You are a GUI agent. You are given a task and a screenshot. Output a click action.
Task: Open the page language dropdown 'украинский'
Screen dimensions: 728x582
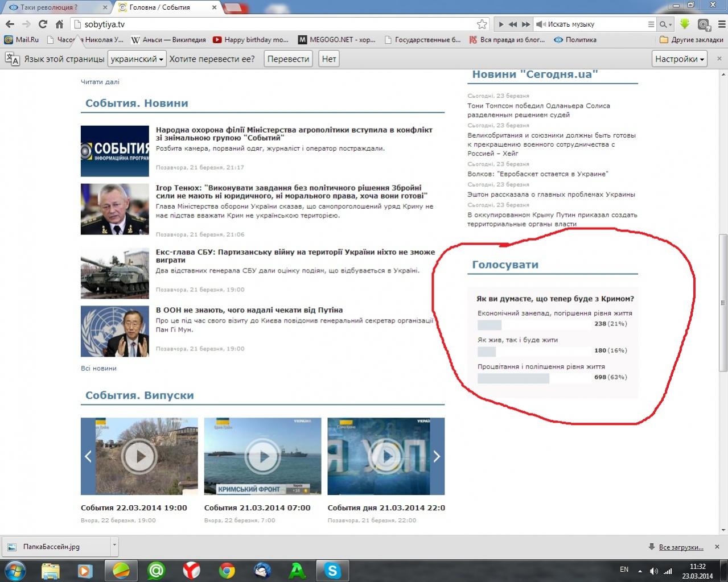coord(137,59)
